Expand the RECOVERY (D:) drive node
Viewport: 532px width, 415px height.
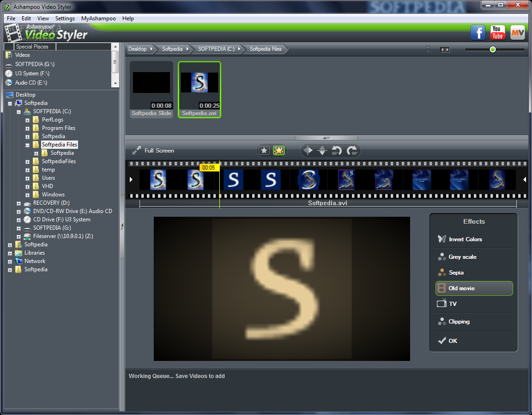click(18, 203)
